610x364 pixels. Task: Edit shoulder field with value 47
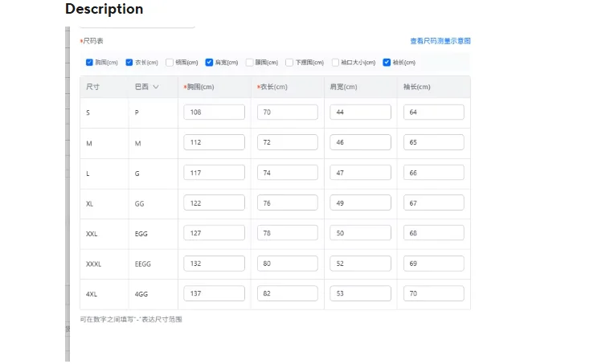click(361, 173)
